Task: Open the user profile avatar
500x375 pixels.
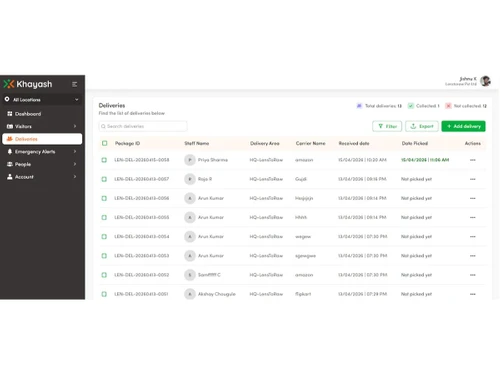Action: (x=485, y=81)
